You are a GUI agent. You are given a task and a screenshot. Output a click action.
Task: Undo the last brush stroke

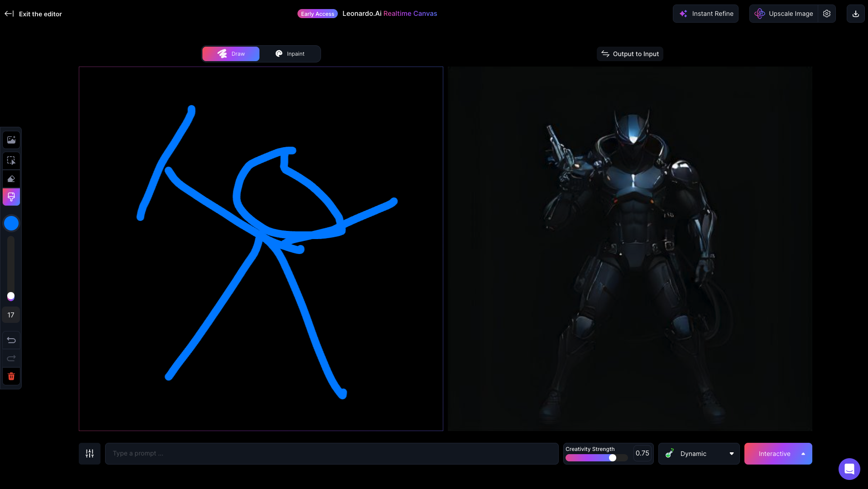click(11, 340)
